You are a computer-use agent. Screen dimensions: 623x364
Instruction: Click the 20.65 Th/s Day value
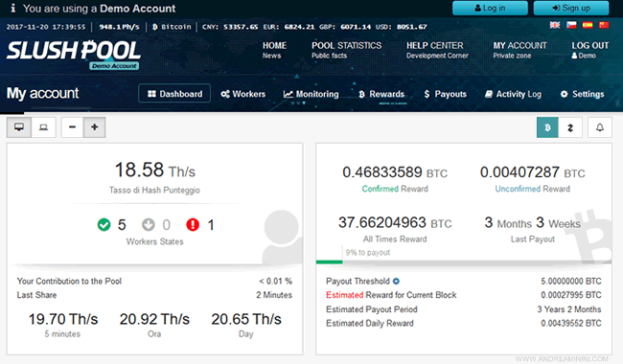coord(246,319)
